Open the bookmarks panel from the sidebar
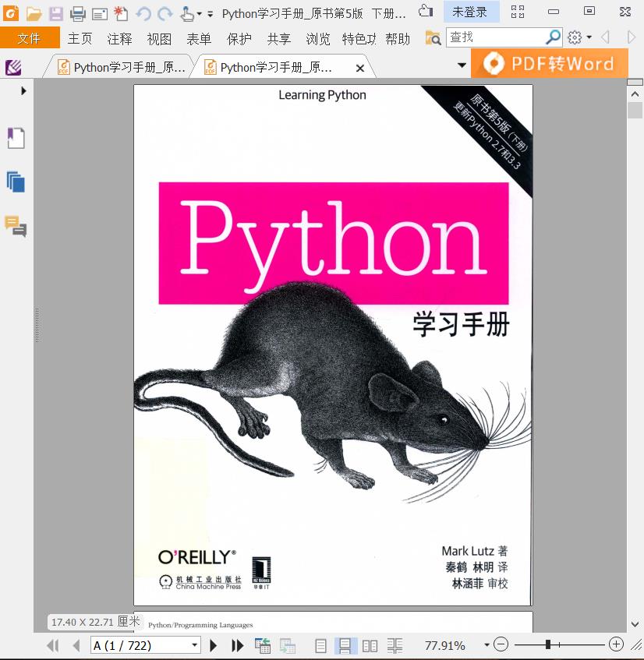 tap(16, 138)
